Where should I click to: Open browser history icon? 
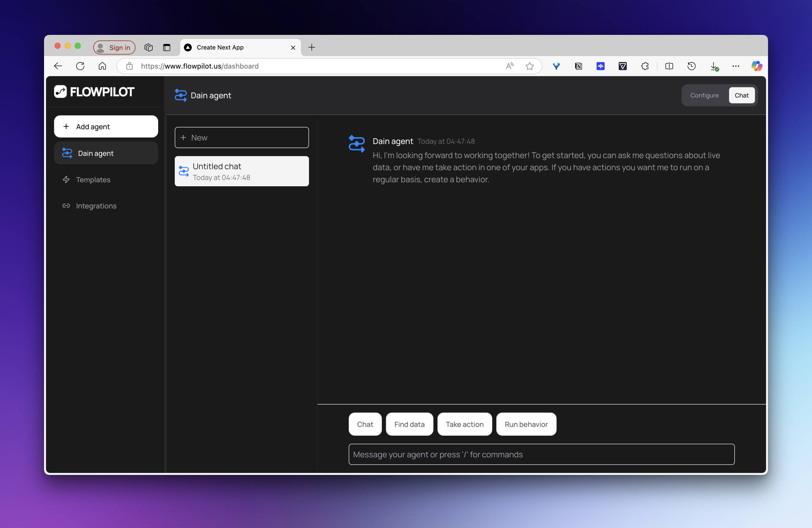coord(691,66)
